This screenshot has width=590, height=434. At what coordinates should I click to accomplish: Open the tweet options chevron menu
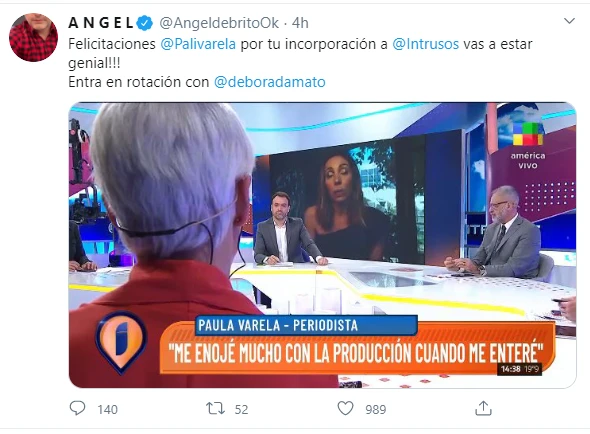[x=569, y=21]
